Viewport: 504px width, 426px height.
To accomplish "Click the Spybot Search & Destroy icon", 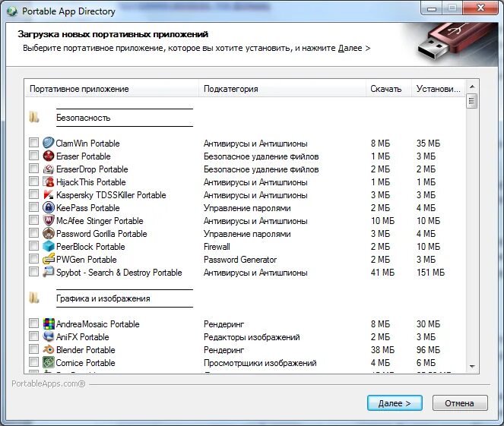I will pos(49,272).
